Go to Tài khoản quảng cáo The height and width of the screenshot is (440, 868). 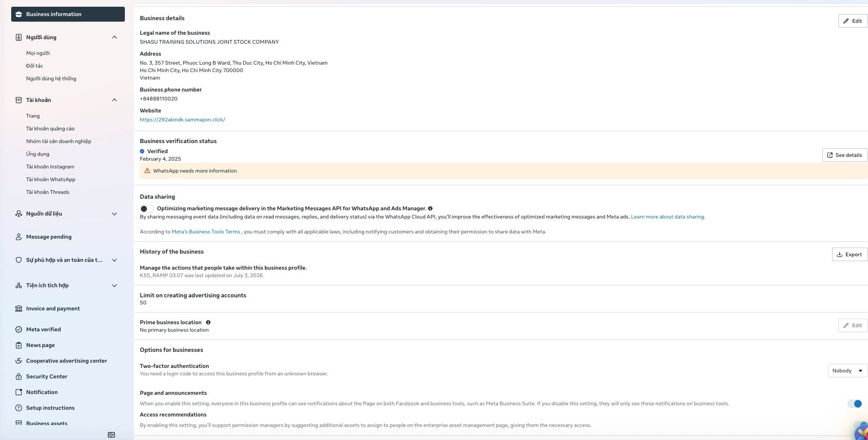point(50,128)
